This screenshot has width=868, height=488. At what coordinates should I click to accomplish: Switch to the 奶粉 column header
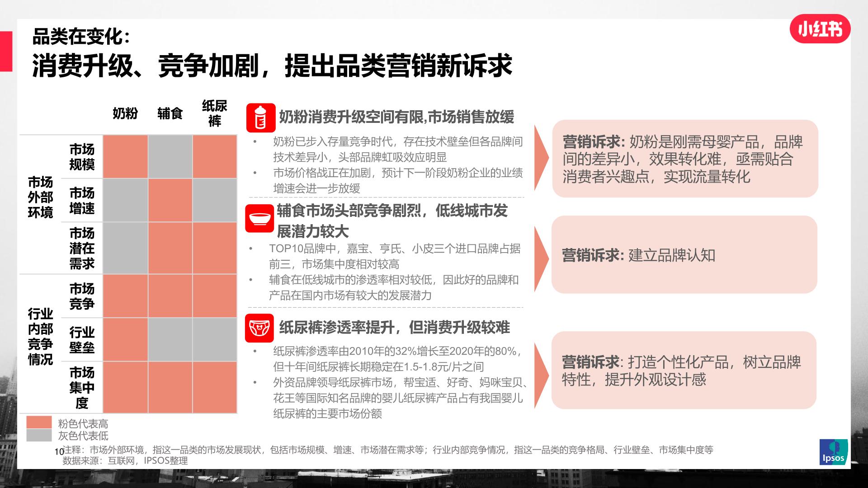[126, 113]
